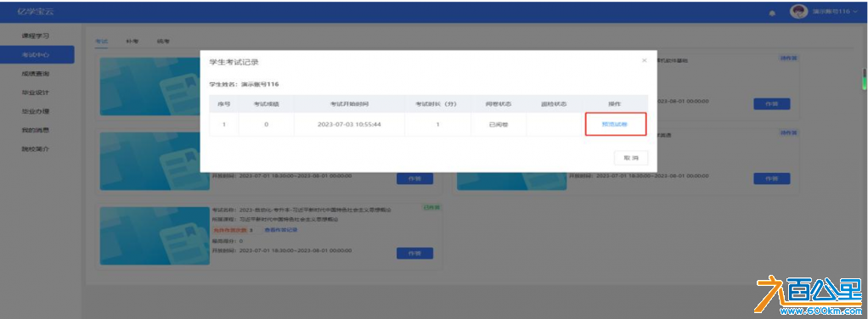Click the 2023-07-03 10:55:44 start time cell
This screenshot has width=868, height=319.
tap(349, 125)
